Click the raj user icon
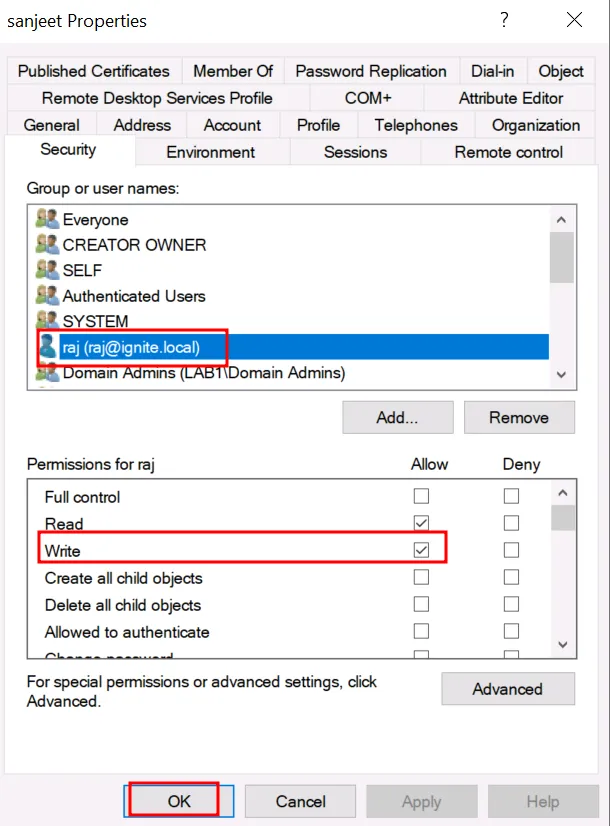610x826 pixels. point(47,347)
